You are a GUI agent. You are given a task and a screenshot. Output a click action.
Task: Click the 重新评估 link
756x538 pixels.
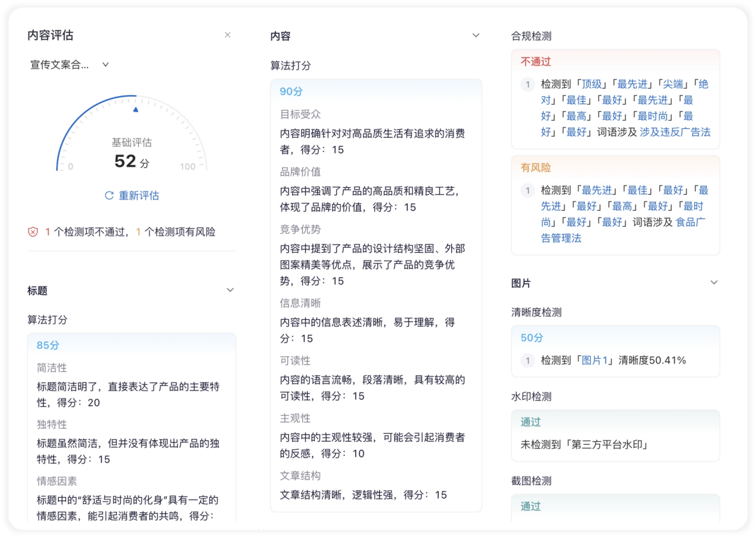click(138, 196)
